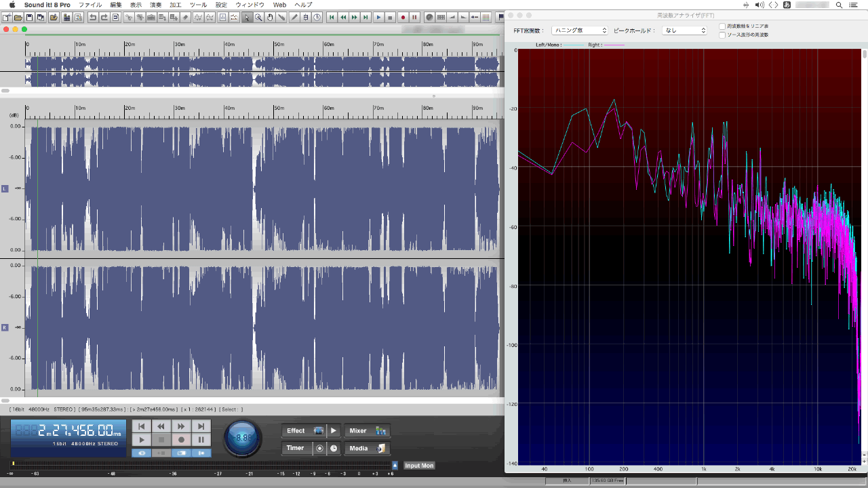Open the FFT window function dropdown
Screen dimensions: 868x488
point(579,30)
